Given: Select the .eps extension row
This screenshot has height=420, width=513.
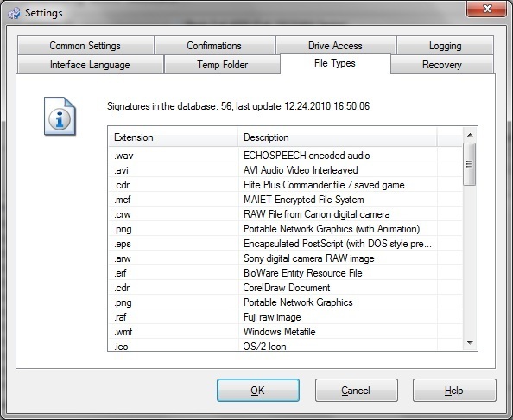Looking at the screenshot, I should 285,244.
